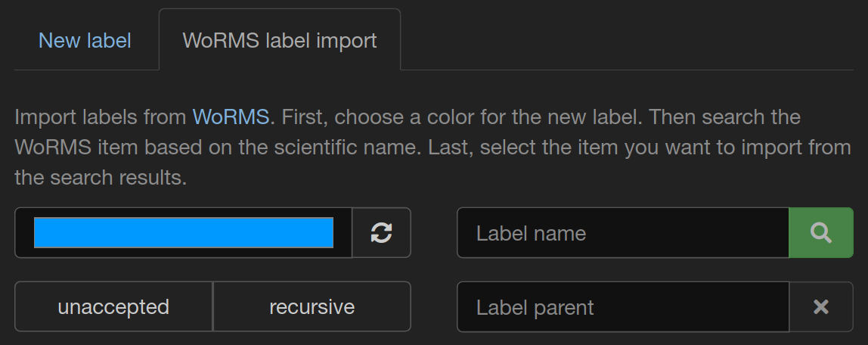Click the circular arrows icon beside the color
The width and height of the screenshot is (868, 345).
[x=381, y=233]
